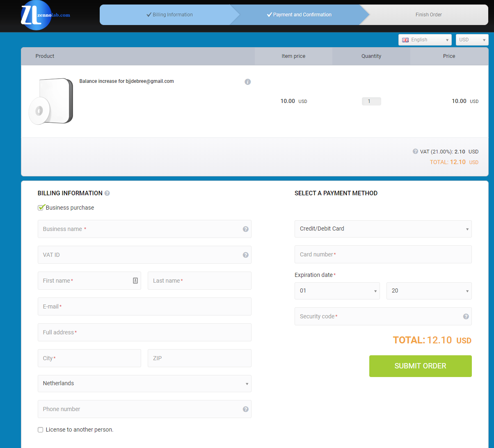
Task: Open the USD currency dropdown
Action: coord(472,40)
